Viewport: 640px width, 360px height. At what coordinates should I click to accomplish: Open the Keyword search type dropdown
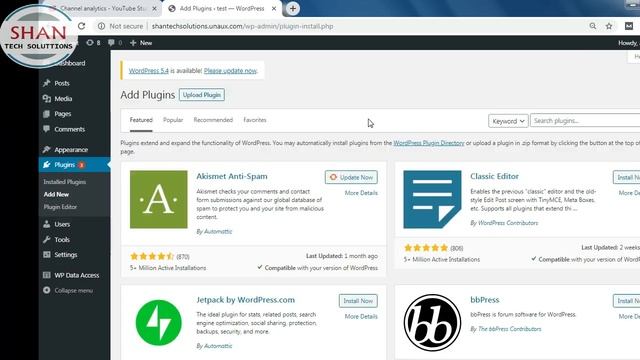click(x=508, y=121)
